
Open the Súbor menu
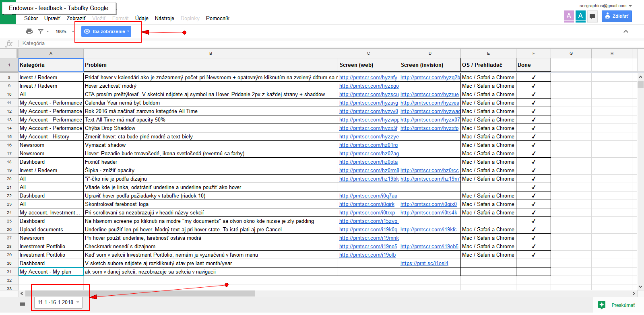tap(31, 18)
